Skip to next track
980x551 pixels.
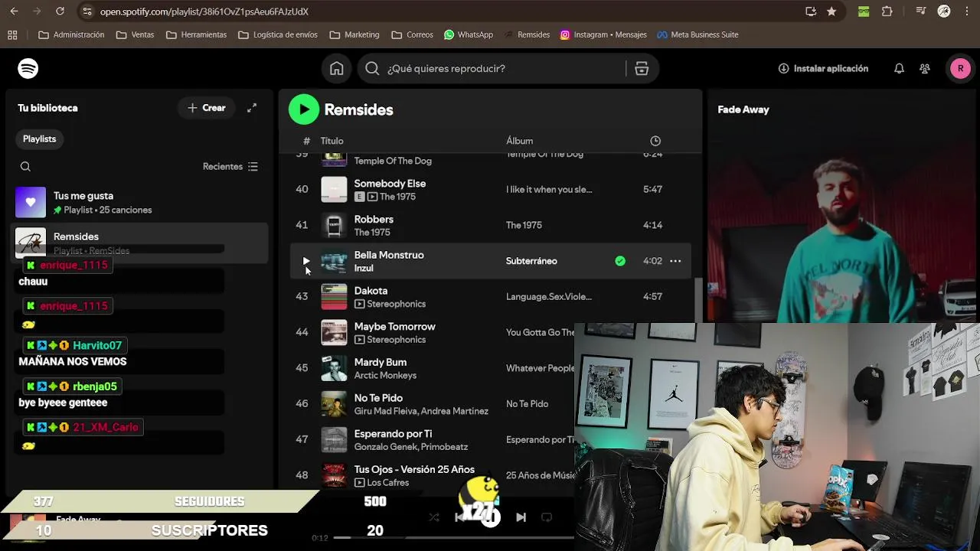click(x=521, y=517)
